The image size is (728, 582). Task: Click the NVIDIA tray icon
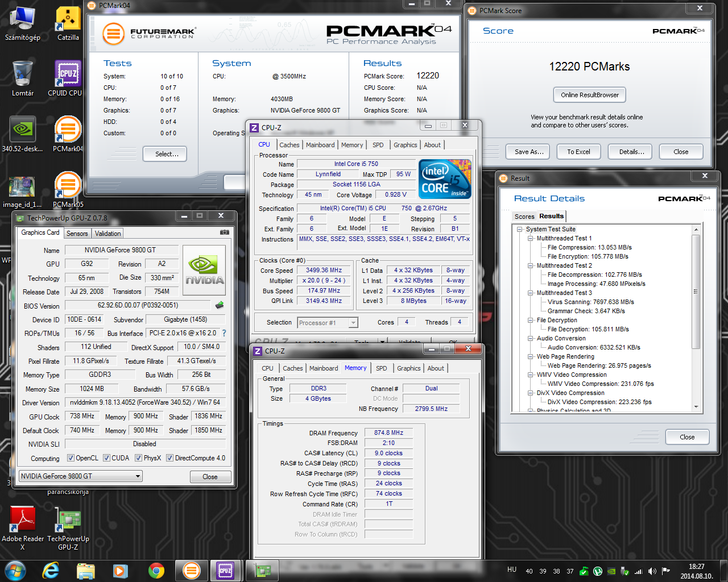click(611, 571)
